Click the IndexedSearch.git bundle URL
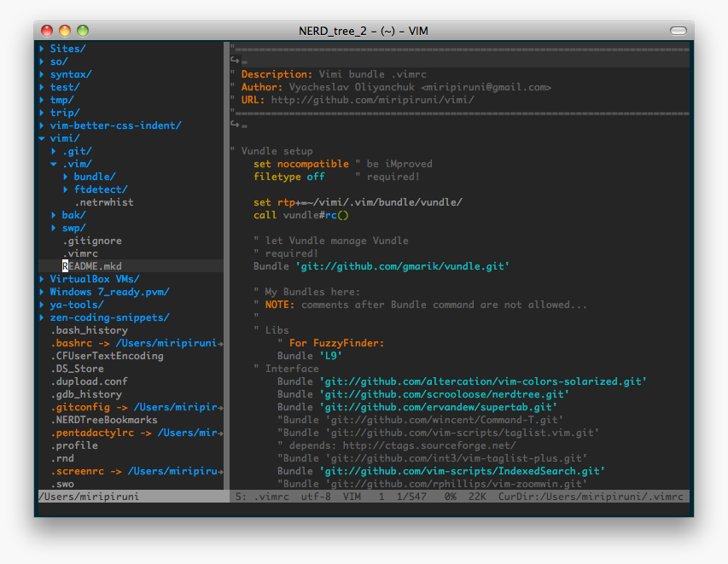 click(x=462, y=471)
